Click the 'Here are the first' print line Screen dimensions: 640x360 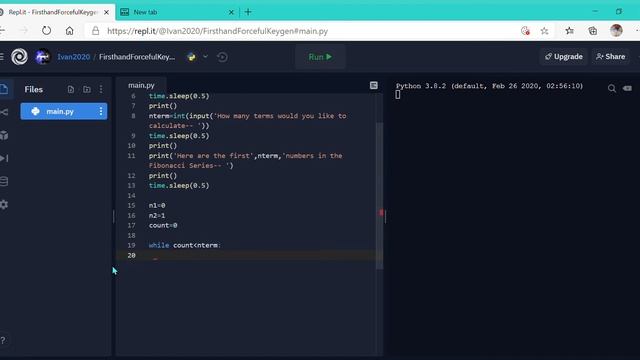coord(245,160)
